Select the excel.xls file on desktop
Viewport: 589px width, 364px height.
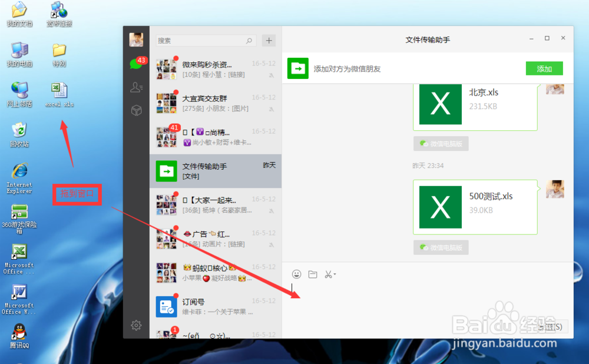pyautogui.click(x=59, y=95)
